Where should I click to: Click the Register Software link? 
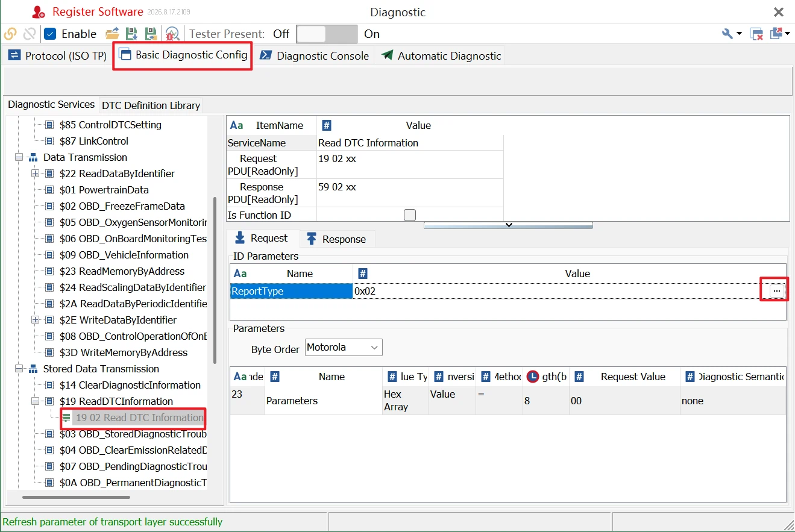point(98,12)
